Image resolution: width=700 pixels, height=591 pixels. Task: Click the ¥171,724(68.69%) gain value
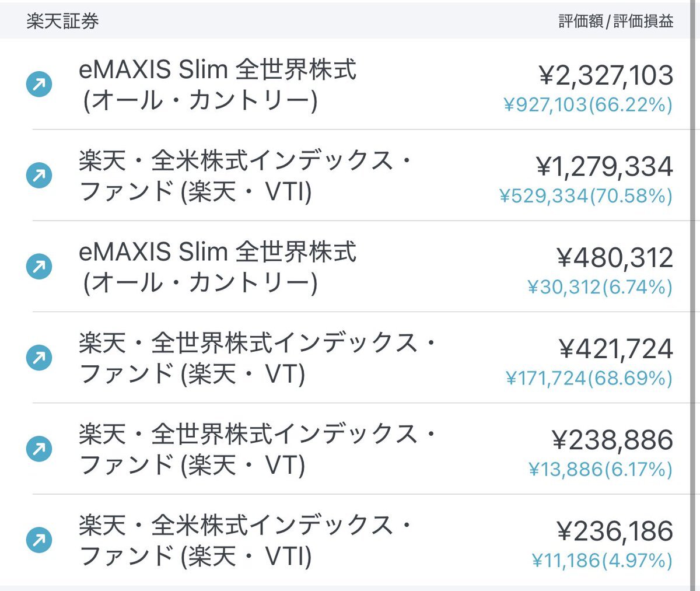tap(589, 378)
